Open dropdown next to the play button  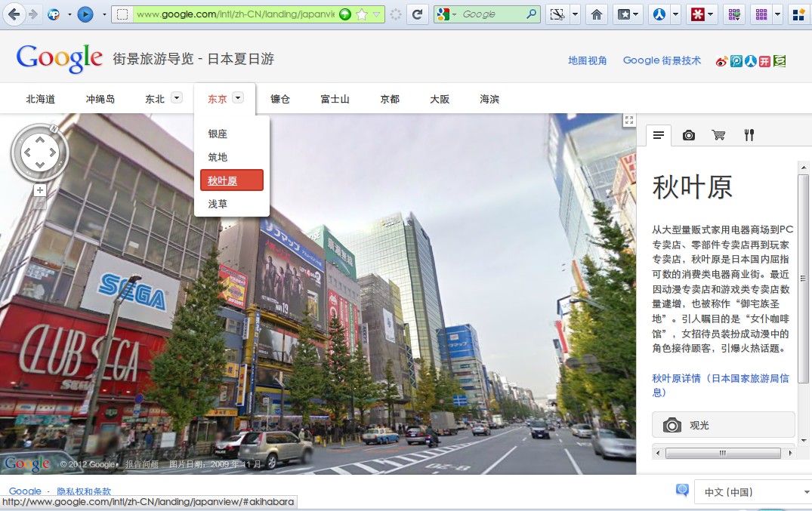click(x=104, y=14)
